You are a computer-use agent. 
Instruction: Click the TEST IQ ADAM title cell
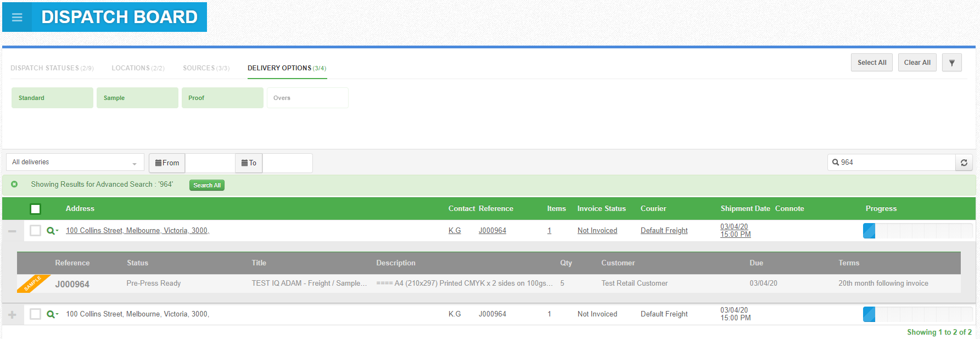309,284
